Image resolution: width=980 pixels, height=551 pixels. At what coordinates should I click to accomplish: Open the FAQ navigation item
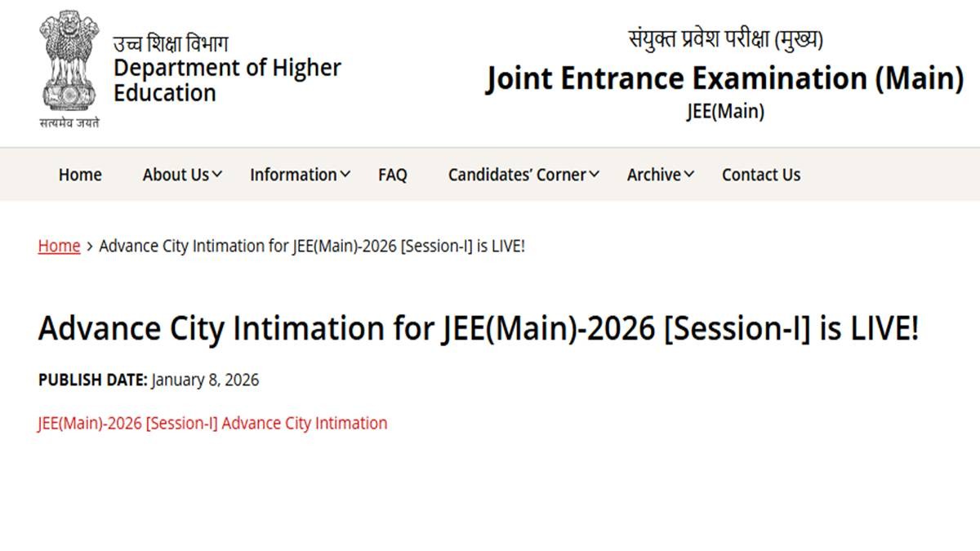(x=392, y=175)
